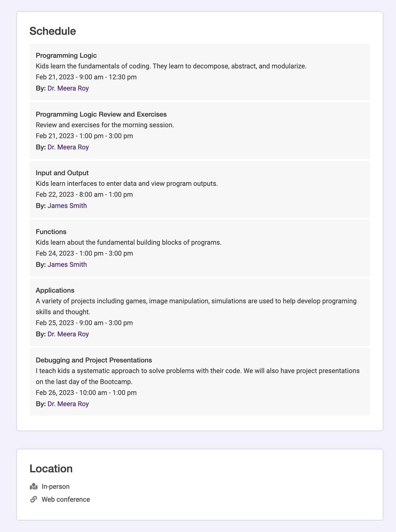Open Dr. Meera Roy from Debugging and Project Presentations
This screenshot has height=532, width=396.
pos(68,404)
